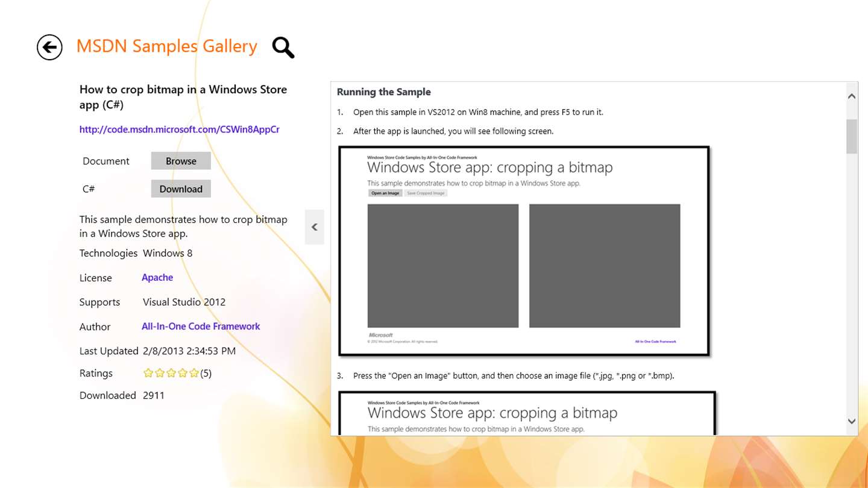Image resolution: width=868 pixels, height=488 pixels.
Task: Click the scrollbar up arrow
Action: (x=852, y=96)
